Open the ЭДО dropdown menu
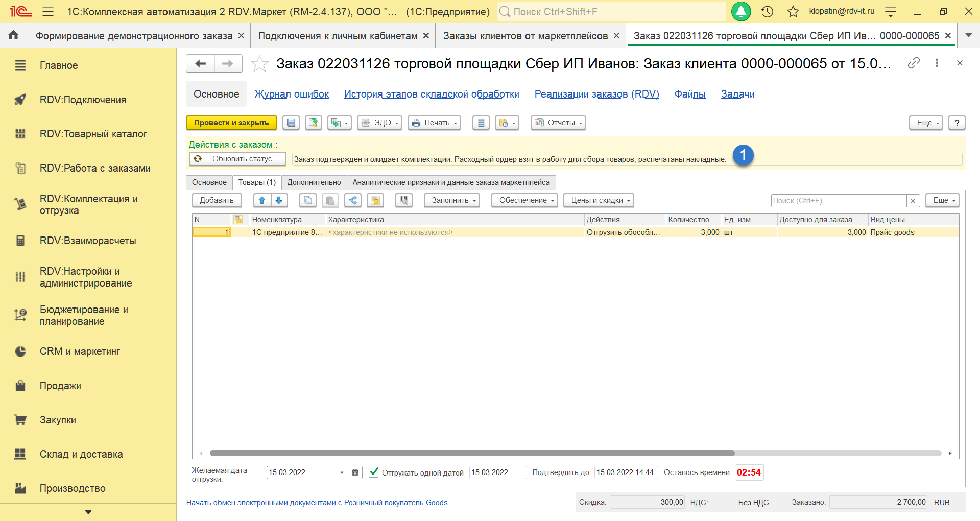This screenshot has height=521, width=980. point(379,123)
